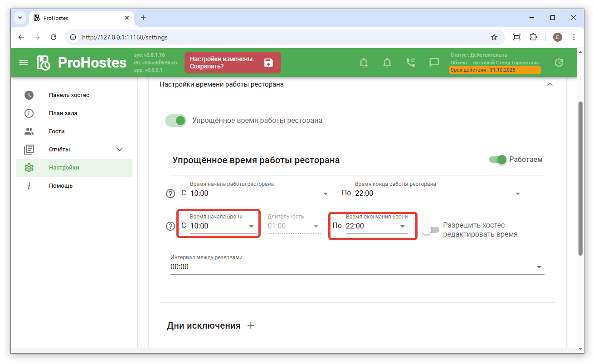
Task: Open the notifications bell icon
Action: tap(387, 63)
